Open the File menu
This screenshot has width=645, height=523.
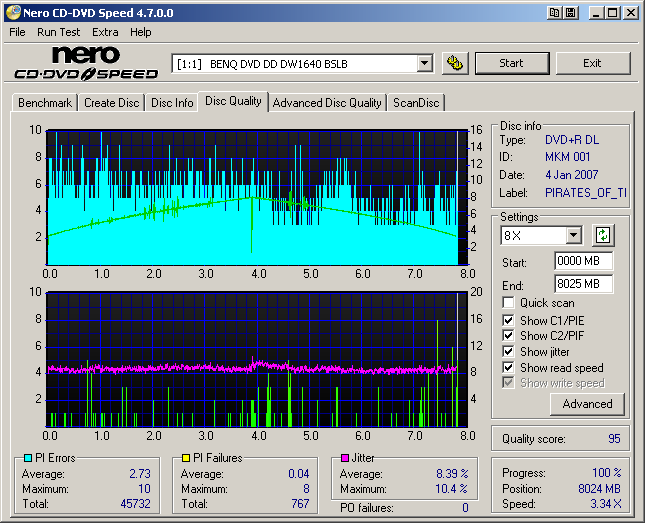coord(17,32)
